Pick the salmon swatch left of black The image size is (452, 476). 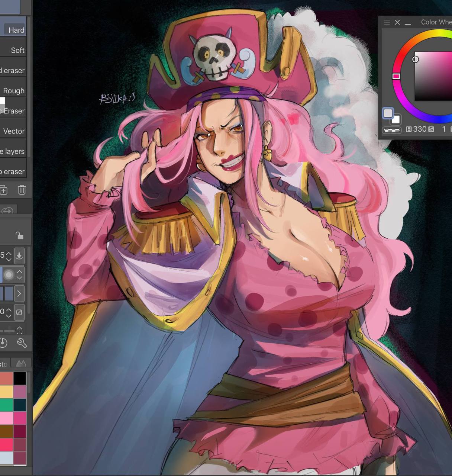[6, 379]
